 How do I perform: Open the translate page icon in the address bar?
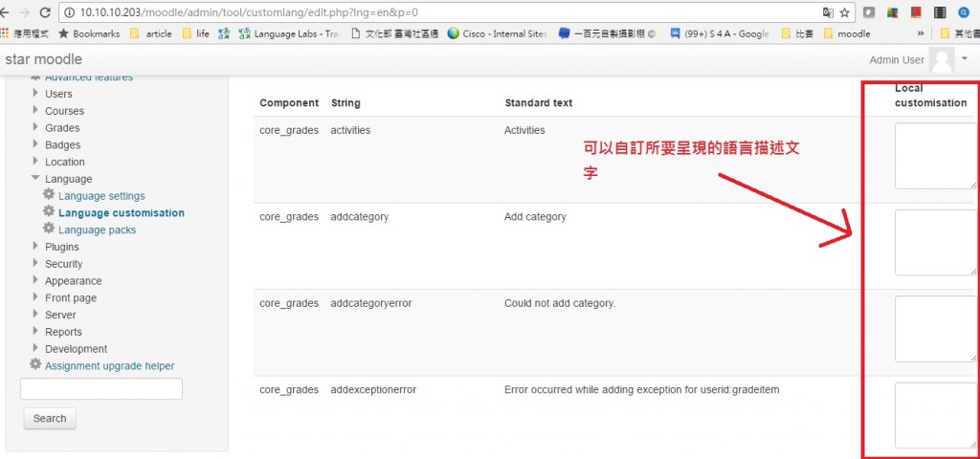click(828, 12)
